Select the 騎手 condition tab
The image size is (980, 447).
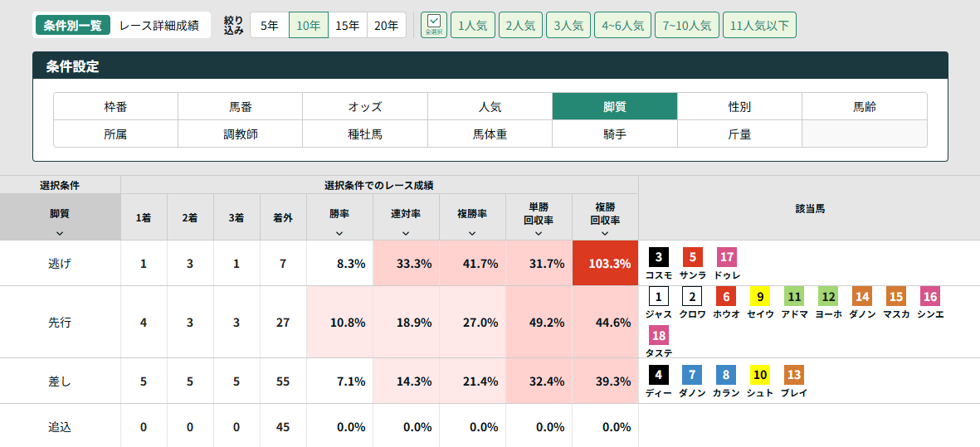[x=615, y=134]
